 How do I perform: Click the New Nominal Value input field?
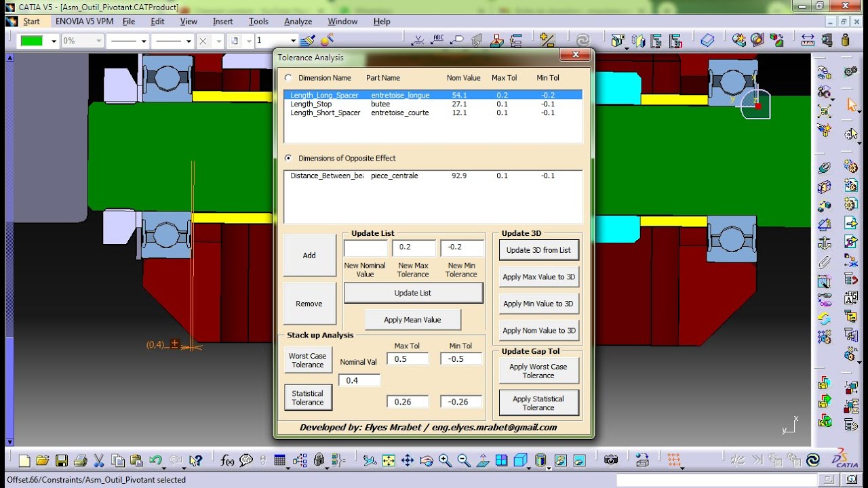coord(366,248)
